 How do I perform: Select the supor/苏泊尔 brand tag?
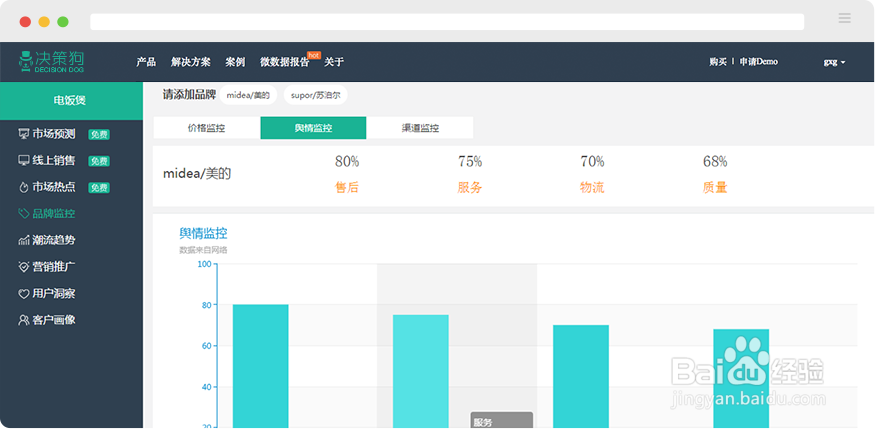(315, 95)
